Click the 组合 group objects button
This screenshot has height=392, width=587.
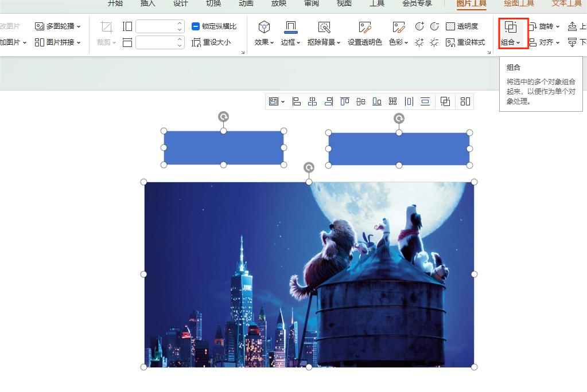[x=511, y=33]
